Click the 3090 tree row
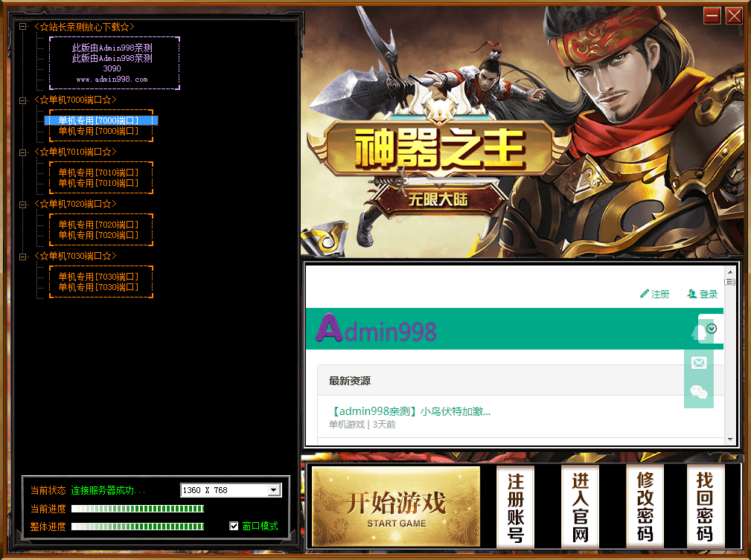This screenshot has width=751, height=560. 112,69
